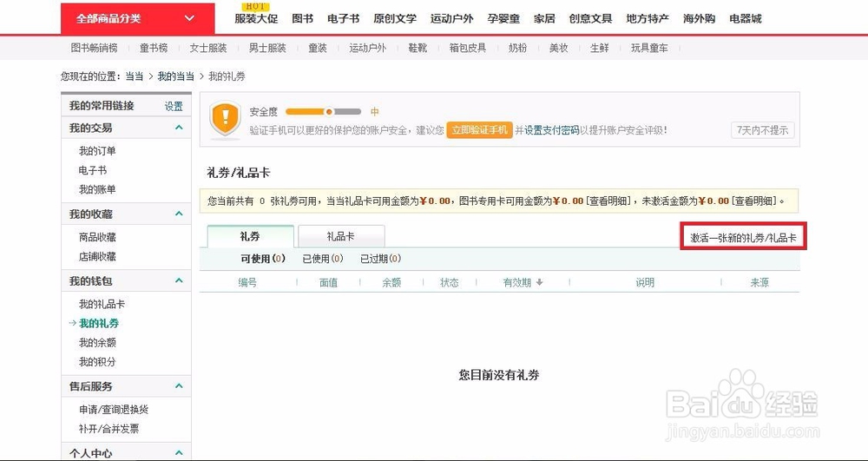This screenshot has height=461, width=868.
Task: Click the 立即验证手机 button
Action: click(x=479, y=130)
